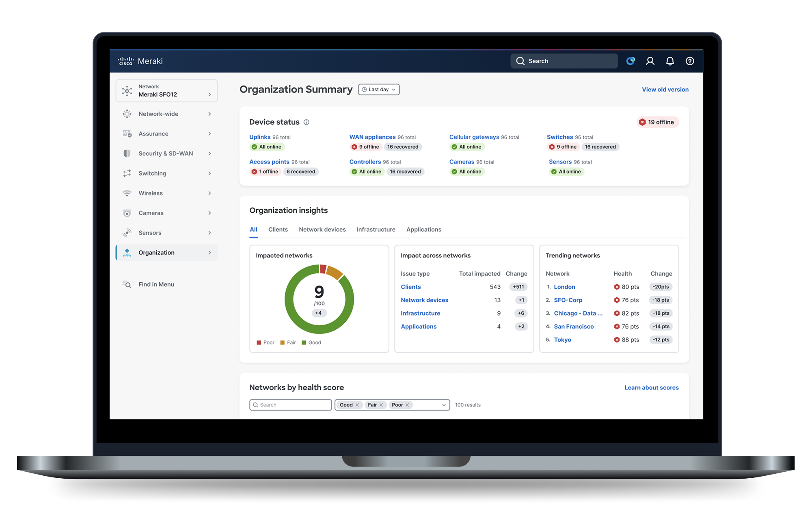Screen dimensions: 812x520
Task: Click the Security & SD-WAN shield icon
Action: pyautogui.click(x=127, y=153)
